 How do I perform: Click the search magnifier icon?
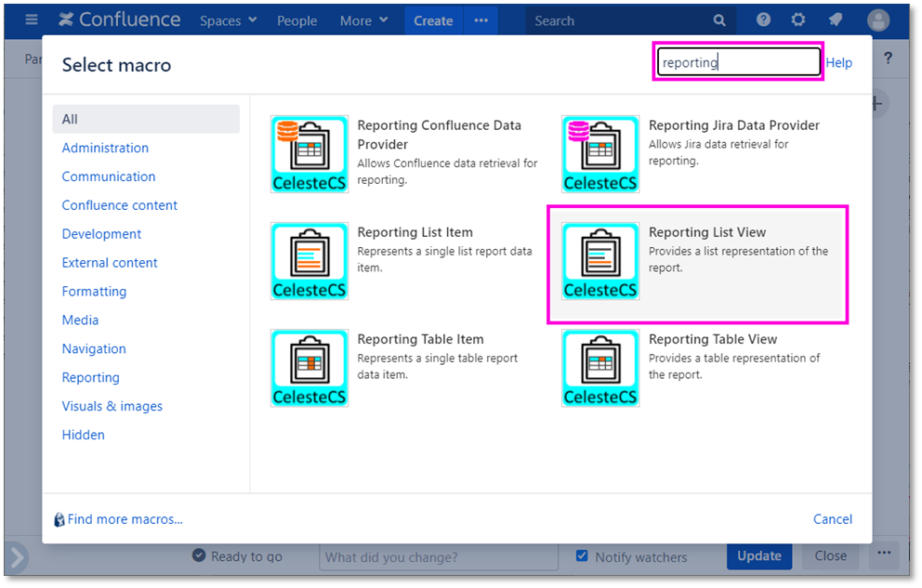[x=719, y=20]
